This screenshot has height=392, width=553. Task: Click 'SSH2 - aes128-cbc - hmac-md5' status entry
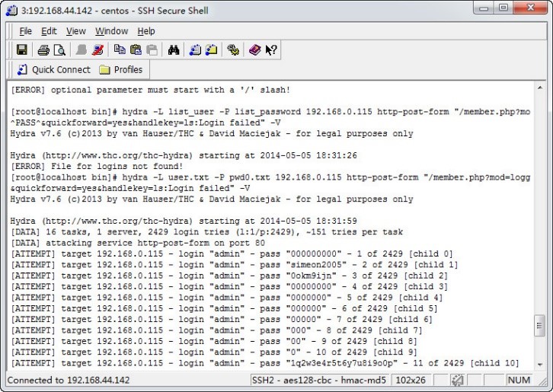tap(319, 380)
